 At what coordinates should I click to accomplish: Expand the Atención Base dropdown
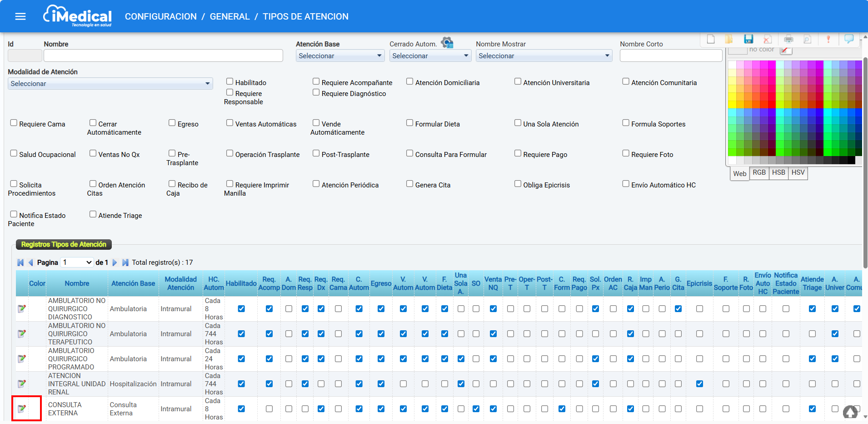340,56
